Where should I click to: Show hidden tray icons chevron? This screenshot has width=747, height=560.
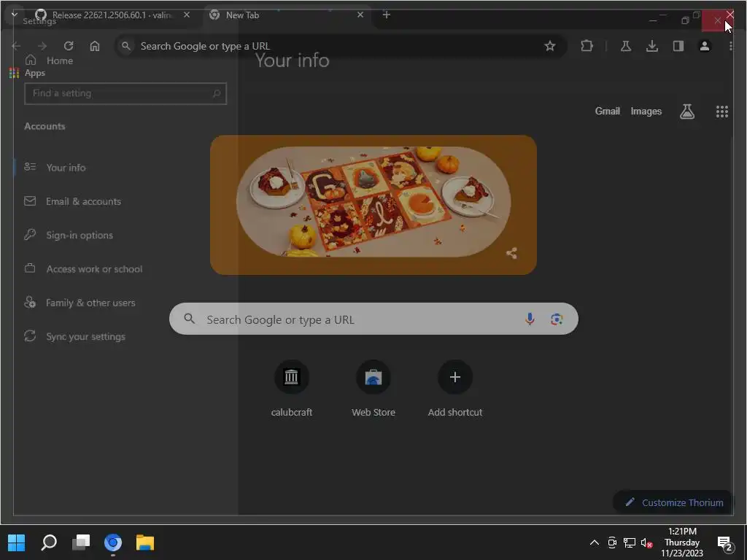(x=594, y=542)
